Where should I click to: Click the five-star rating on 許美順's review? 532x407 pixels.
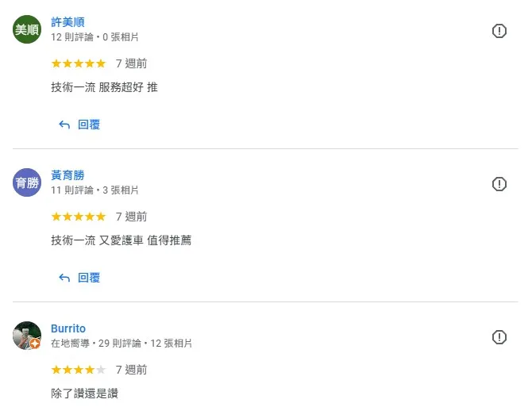click(79, 63)
